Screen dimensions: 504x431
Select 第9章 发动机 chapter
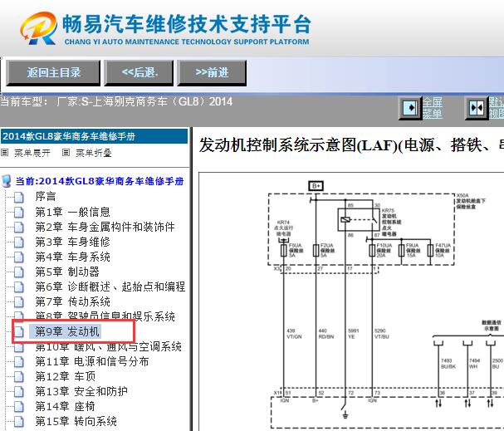67,331
